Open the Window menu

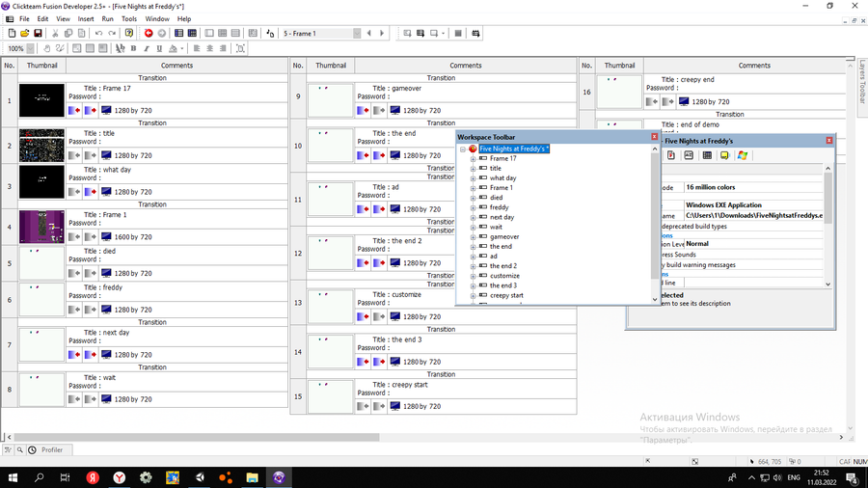point(157,19)
